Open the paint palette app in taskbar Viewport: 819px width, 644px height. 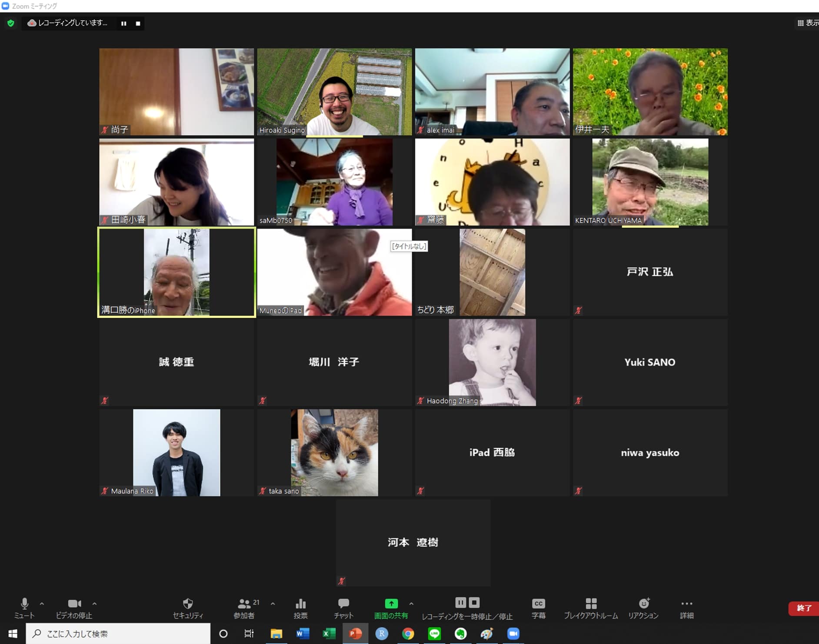487,634
